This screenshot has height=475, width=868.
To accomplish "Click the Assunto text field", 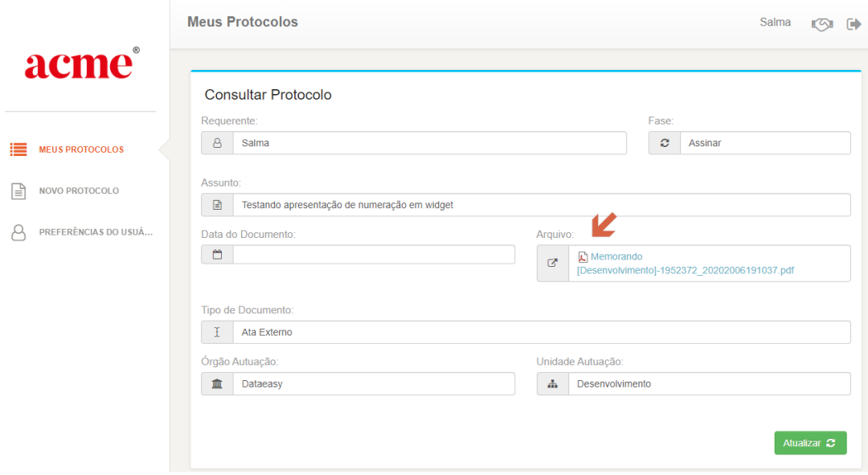I will (542, 205).
